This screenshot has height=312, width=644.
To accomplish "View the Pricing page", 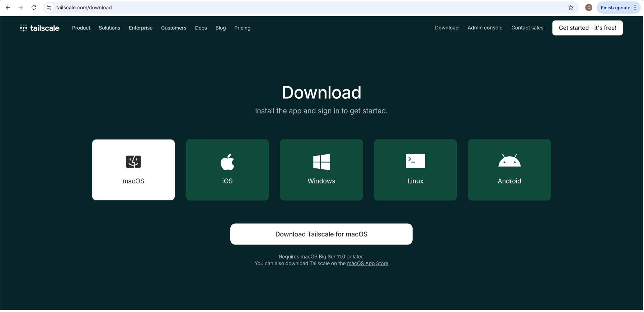I will click(243, 28).
